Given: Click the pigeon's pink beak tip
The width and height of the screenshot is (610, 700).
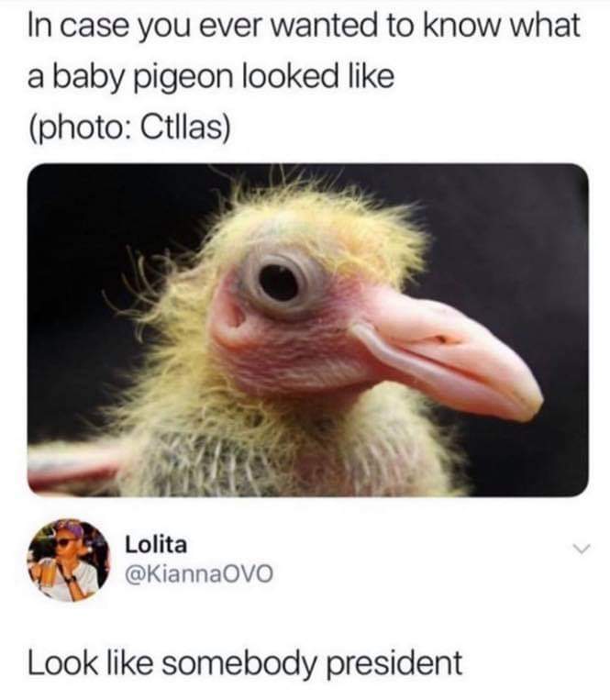Looking at the screenshot, I should pyautogui.click(x=527, y=402).
